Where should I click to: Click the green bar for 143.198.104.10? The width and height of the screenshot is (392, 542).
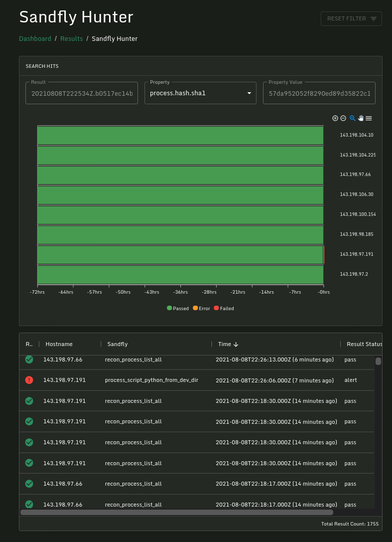coord(180,136)
